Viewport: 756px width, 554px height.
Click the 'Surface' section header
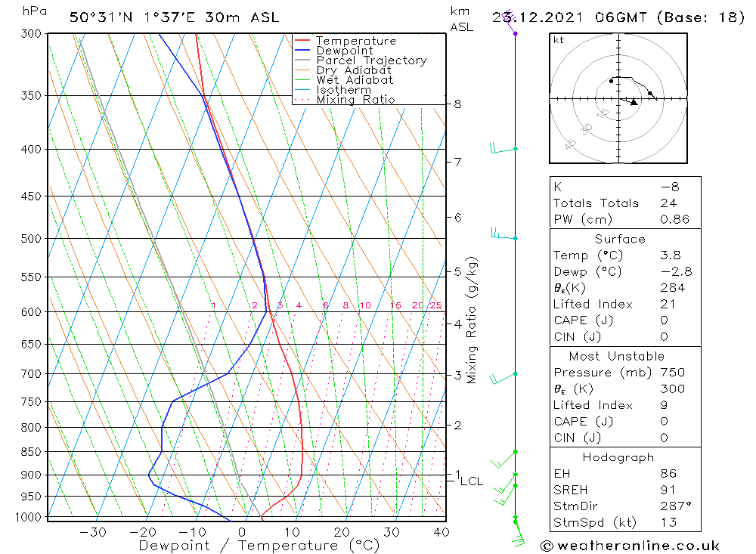click(x=620, y=239)
